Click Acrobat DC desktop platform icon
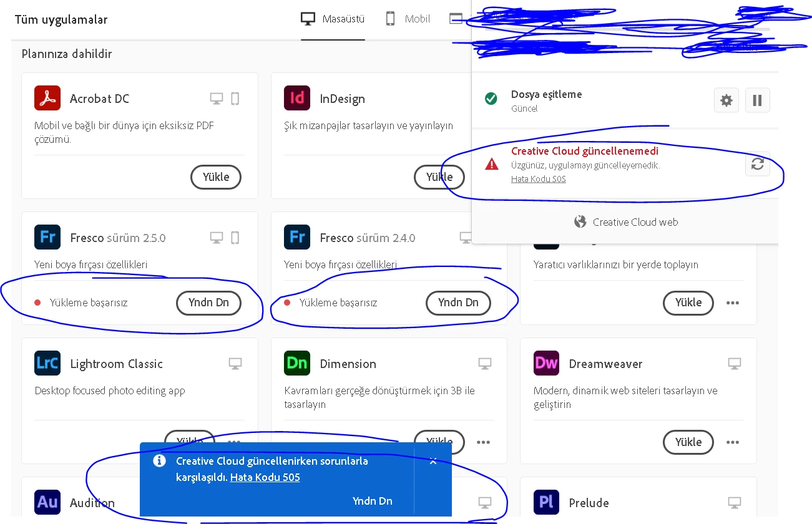812x524 pixels. point(217,99)
